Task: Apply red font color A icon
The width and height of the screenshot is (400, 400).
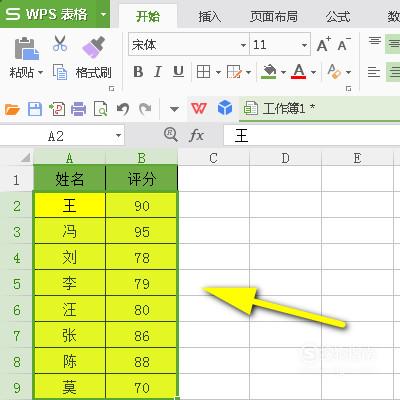Action: (298, 71)
